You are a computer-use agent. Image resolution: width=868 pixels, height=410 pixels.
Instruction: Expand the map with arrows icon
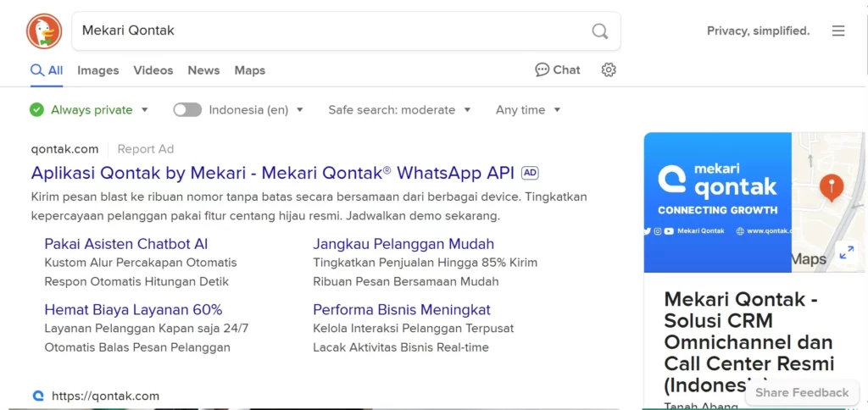847,253
